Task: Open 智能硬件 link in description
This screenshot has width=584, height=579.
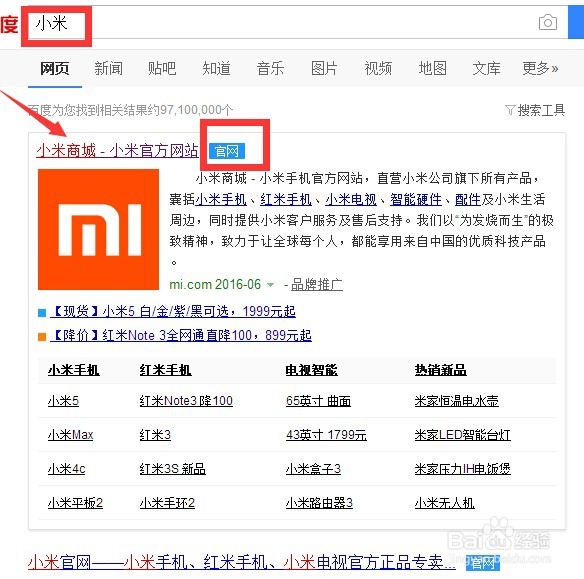Action: pyautogui.click(x=416, y=200)
